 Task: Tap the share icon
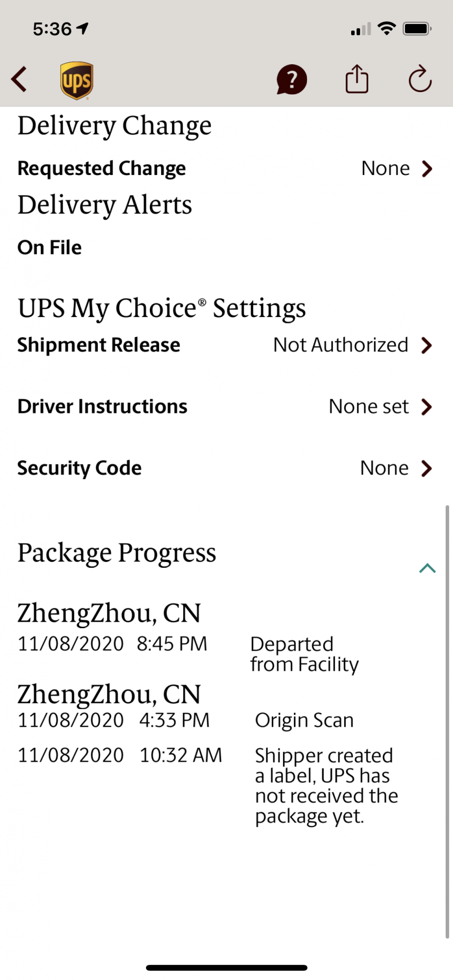[x=357, y=79]
